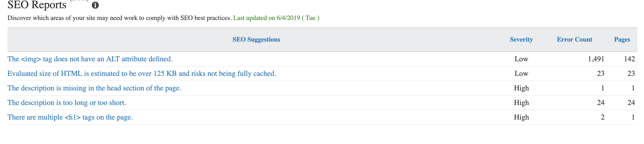Open description too long or short suggestion
Image resolution: width=644 pixels, height=144 pixels.
67,103
